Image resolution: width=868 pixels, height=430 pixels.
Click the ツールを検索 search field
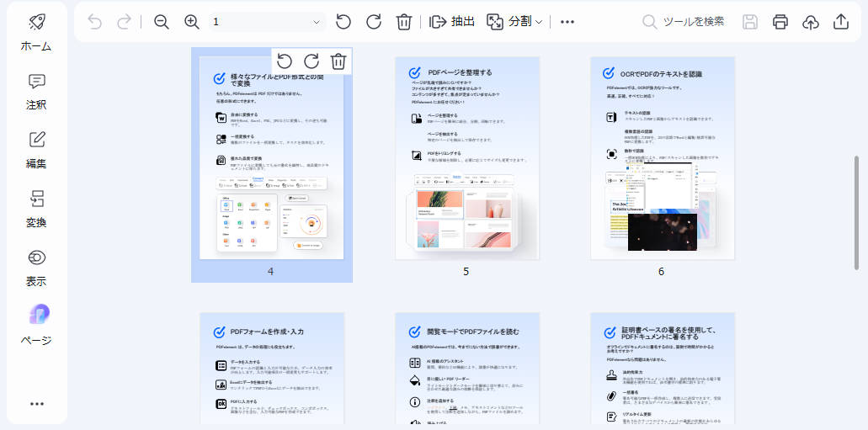point(683,22)
